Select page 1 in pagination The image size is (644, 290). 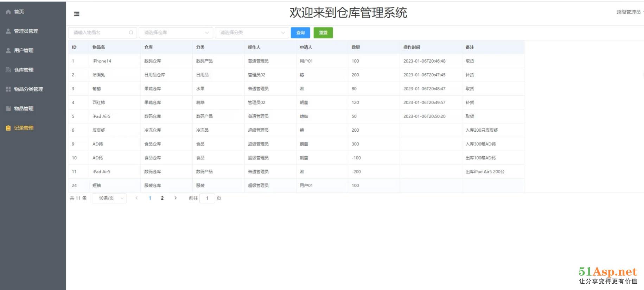(x=150, y=198)
